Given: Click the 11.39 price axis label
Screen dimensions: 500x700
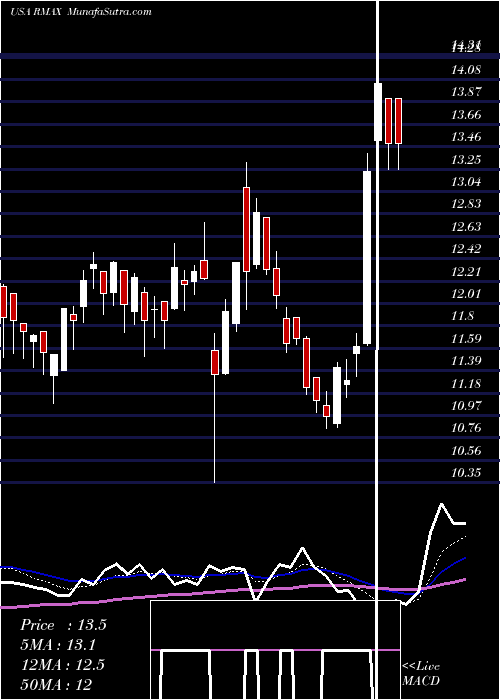Looking at the screenshot, I should pyautogui.click(x=466, y=361).
